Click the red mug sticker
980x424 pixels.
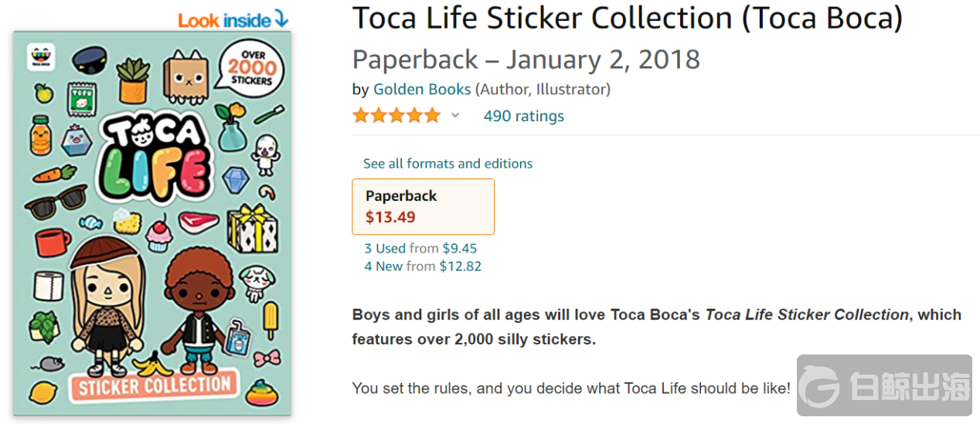(x=52, y=242)
